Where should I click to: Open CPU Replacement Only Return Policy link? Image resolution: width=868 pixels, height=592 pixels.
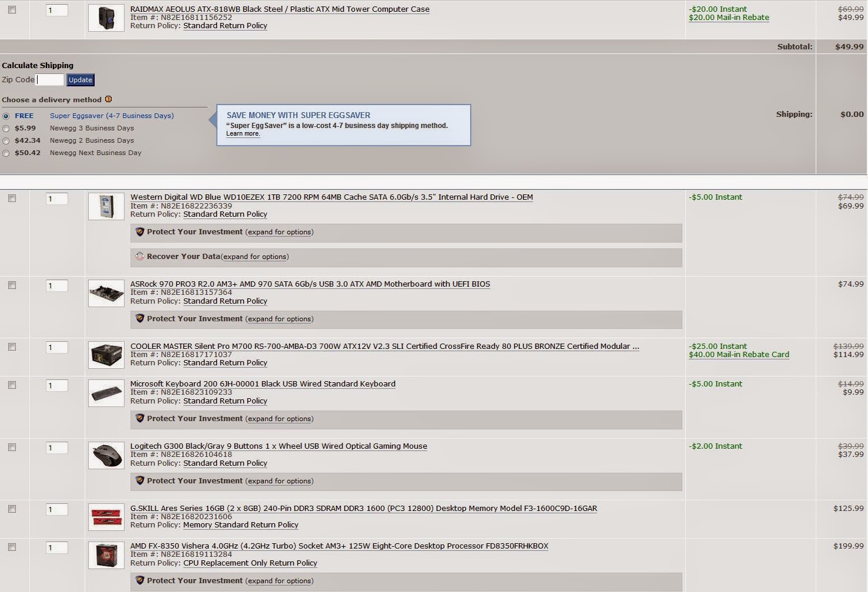250,563
